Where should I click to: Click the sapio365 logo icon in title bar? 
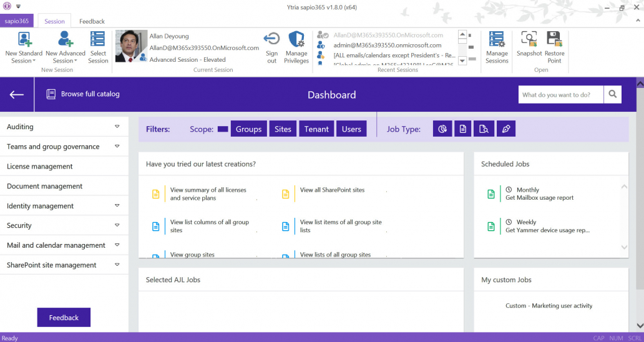click(7, 7)
